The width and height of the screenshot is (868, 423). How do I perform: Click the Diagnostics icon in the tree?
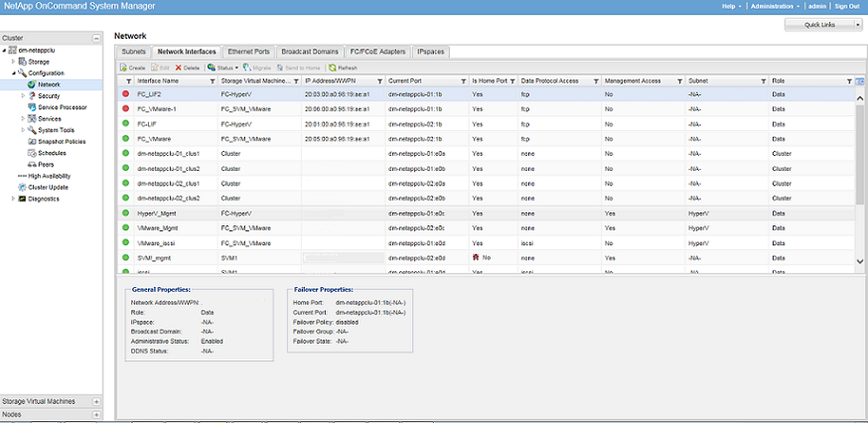coord(22,199)
